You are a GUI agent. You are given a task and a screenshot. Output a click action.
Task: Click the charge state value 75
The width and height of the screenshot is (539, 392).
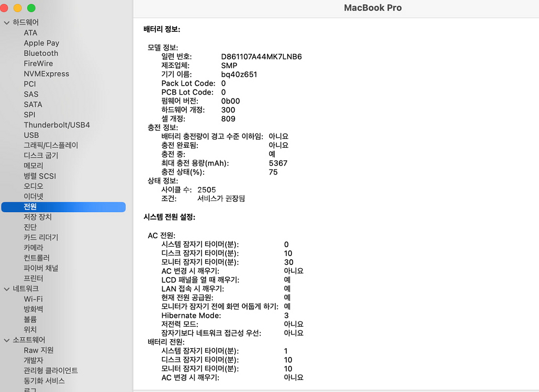tap(273, 172)
